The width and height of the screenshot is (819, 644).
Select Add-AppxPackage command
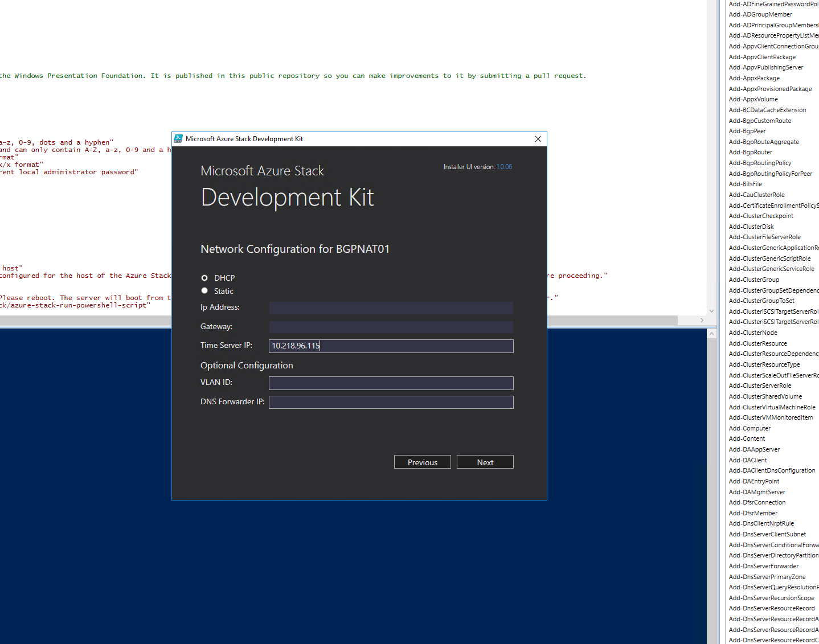point(754,78)
